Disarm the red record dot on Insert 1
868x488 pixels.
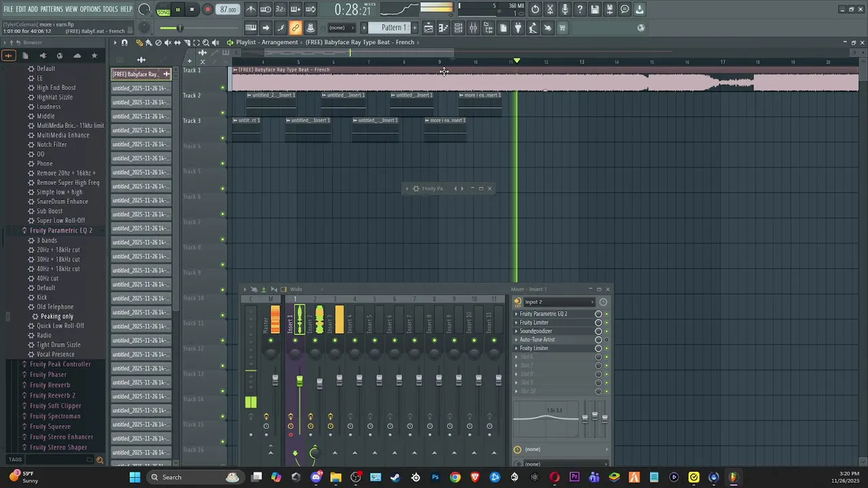[x=291, y=434]
